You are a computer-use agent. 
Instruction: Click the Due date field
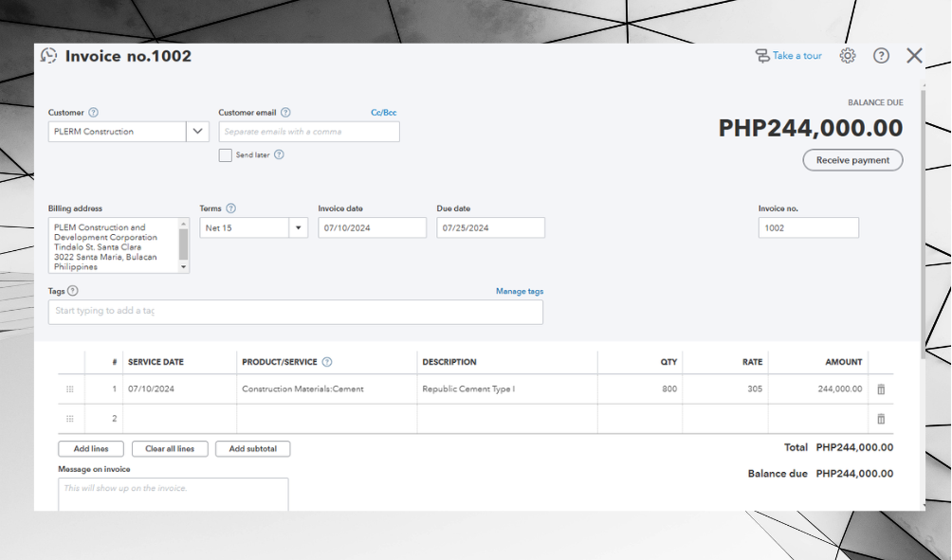490,228
